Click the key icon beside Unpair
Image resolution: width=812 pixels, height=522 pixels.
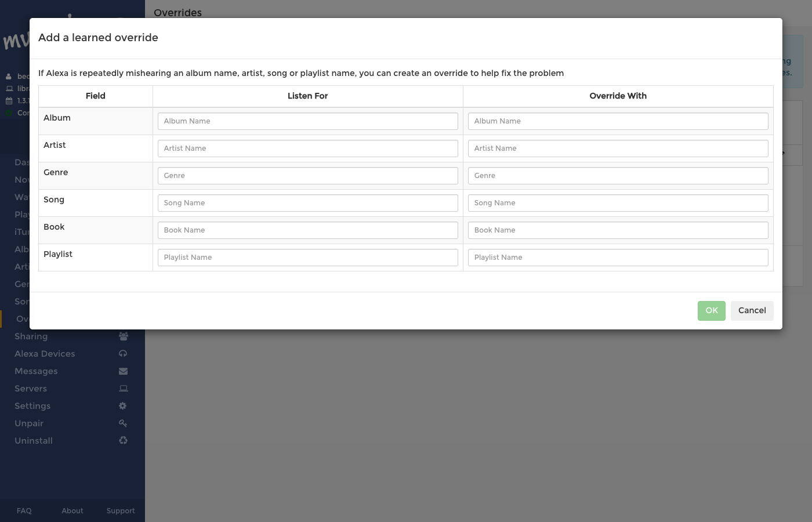[x=123, y=423]
